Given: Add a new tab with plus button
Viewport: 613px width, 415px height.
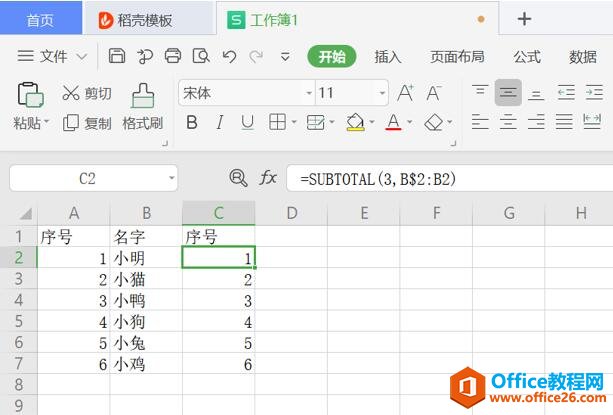Looking at the screenshot, I should (524, 19).
